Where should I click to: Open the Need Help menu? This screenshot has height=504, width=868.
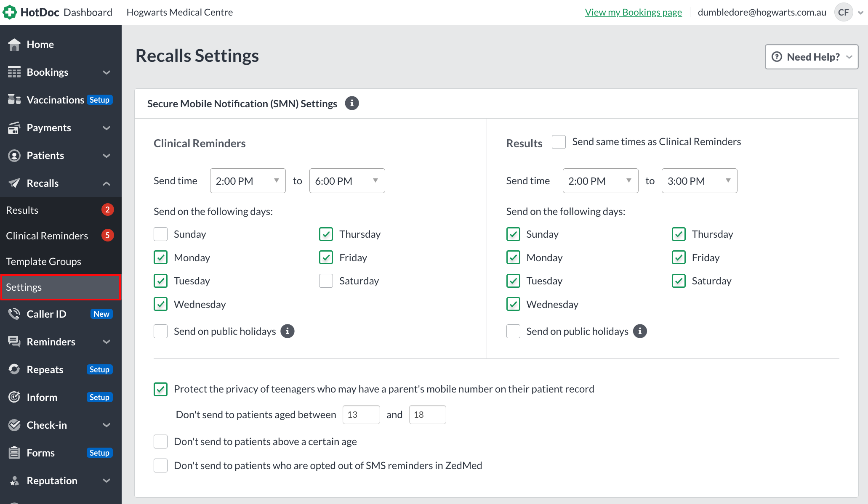[x=811, y=57]
